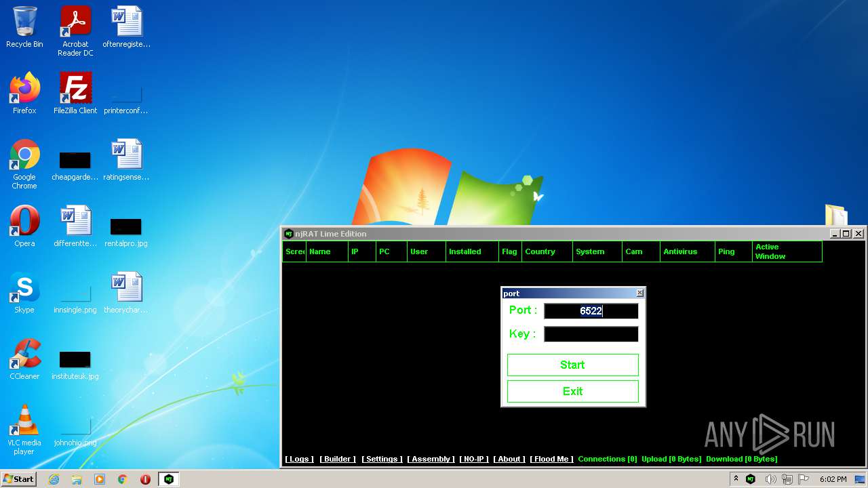Open the volume tray icon
Screen dimensions: 868x488
(x=771, y=479)
